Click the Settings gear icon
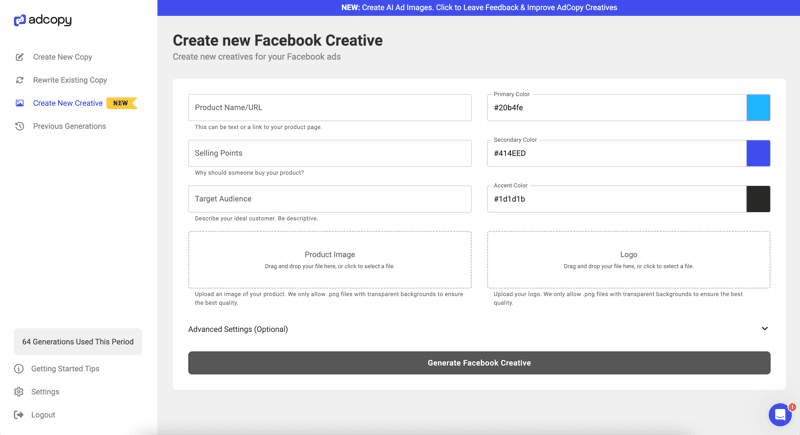 pyautogui.click(x=19, y=392)
